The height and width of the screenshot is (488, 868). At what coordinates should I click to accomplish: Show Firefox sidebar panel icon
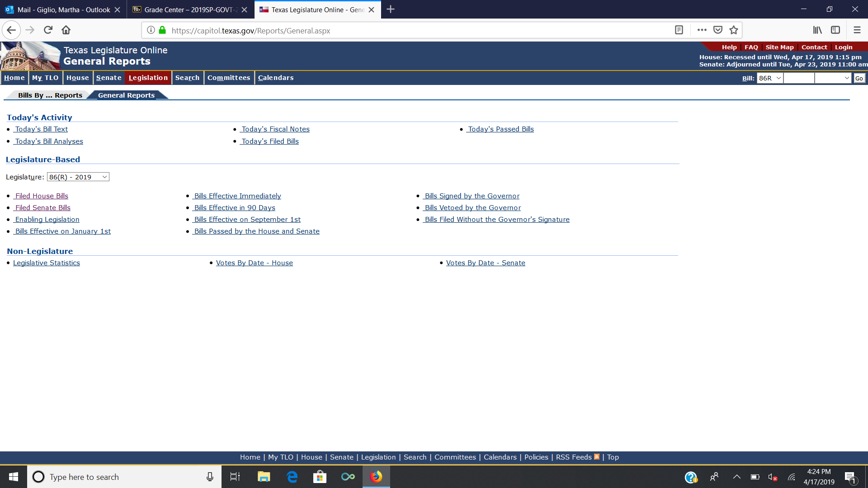coord(835,30)
